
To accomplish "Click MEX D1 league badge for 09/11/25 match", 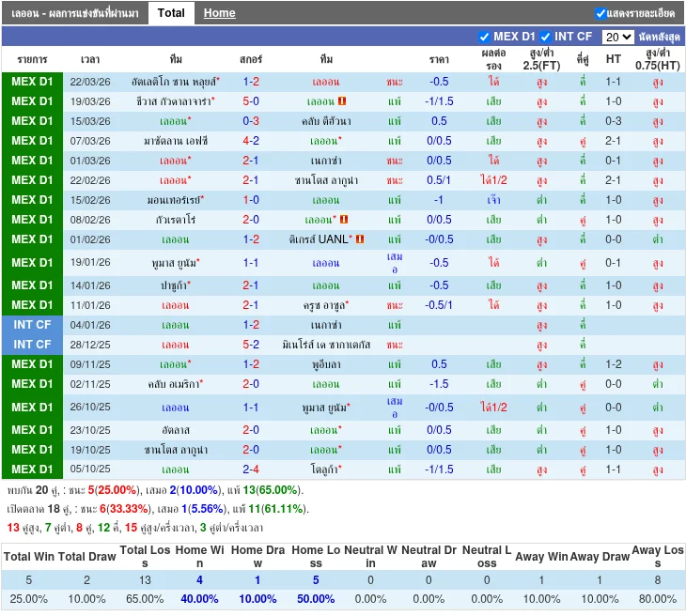I will coord(33,364).
